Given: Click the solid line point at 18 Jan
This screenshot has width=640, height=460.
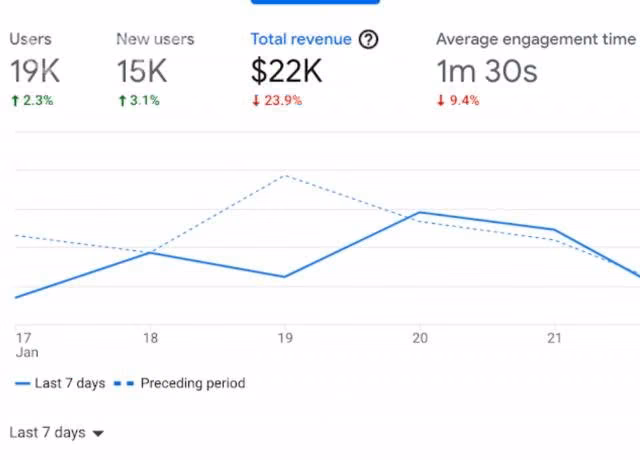Looking at the screenshot, I should 150,253.
